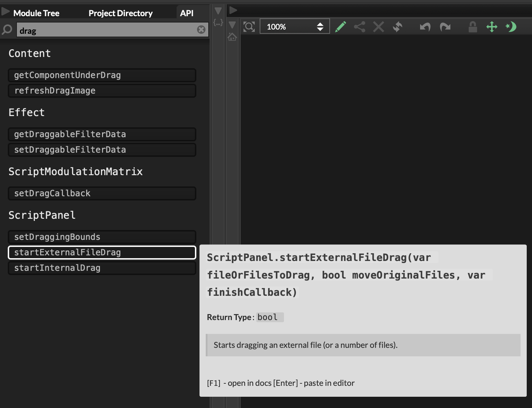Click the X delete icon in toolbar

[379, 27]
